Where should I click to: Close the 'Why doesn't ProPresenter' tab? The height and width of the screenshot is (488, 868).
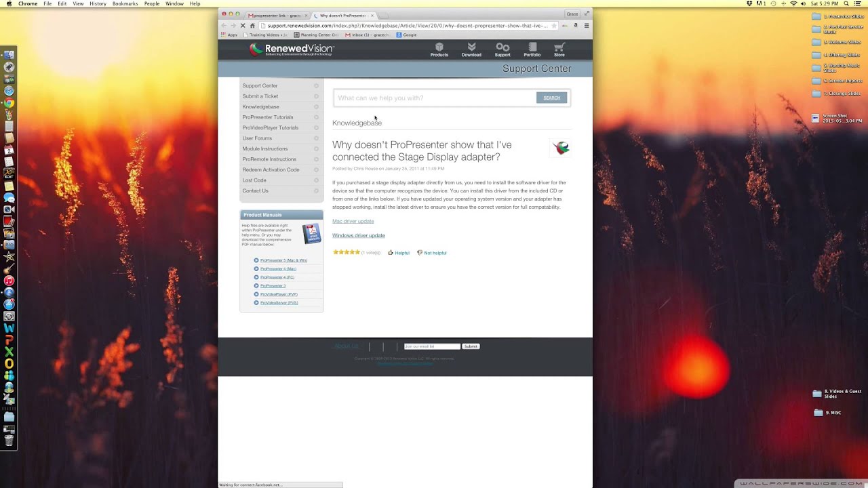(x=372, y=15)
